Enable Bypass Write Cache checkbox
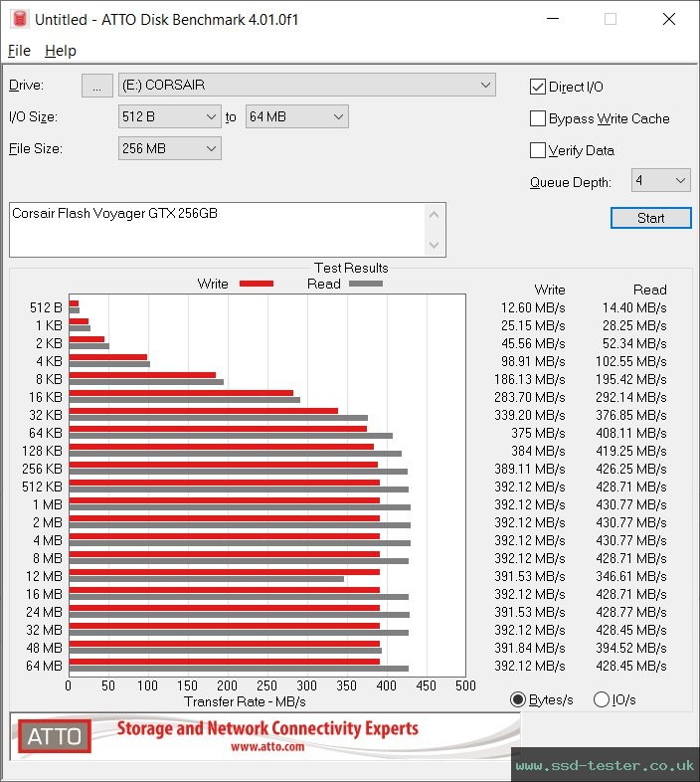The width and height of the screenshot is (700, 782). [x=538, y=118]
